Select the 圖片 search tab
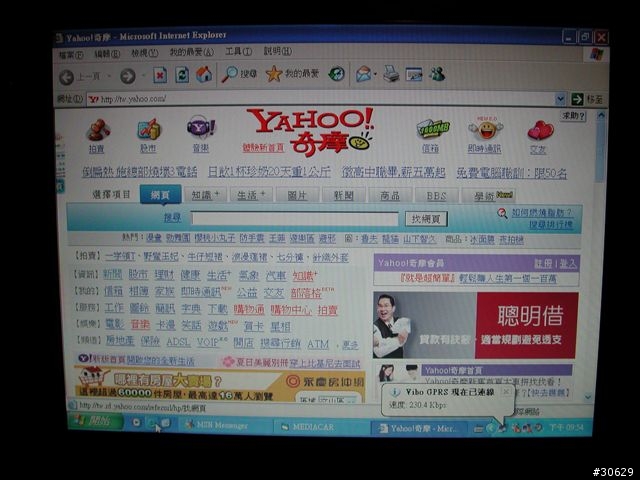The width and height of the screenshot is (640, 480). tap(297, 196)
